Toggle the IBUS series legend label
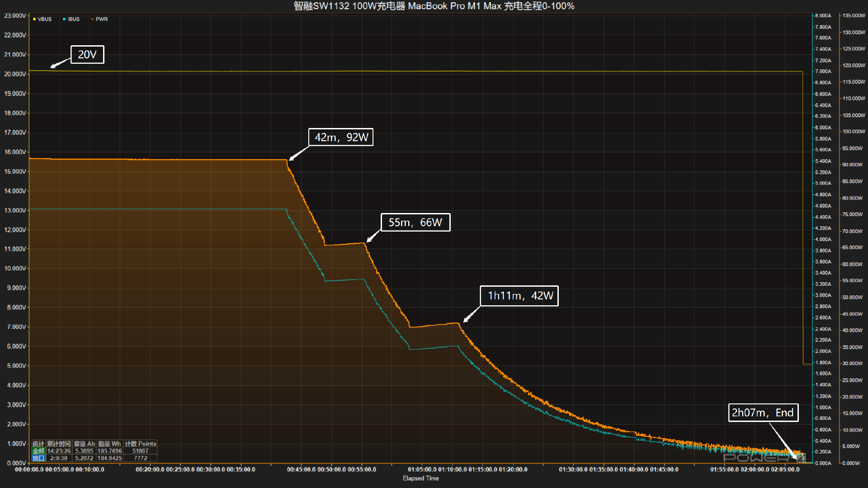Viewport: 868px width, 488px height. pyautogui.click(x=74, y=19)
